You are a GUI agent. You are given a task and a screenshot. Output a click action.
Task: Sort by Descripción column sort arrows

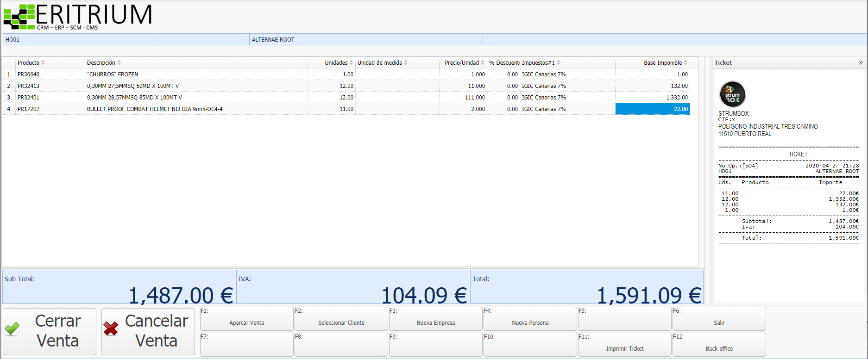119,62
